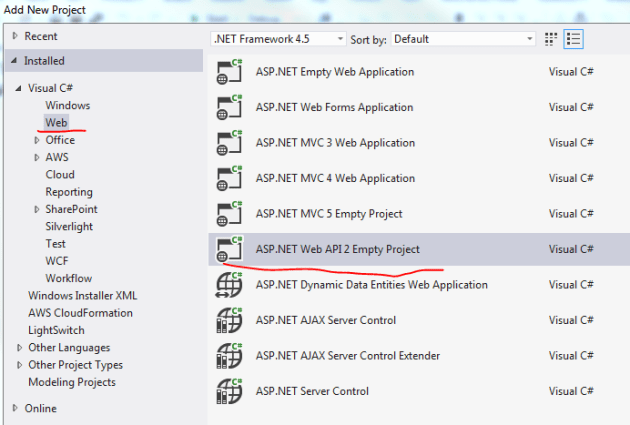Select Modeling Projects category

(x=72, y=382)
